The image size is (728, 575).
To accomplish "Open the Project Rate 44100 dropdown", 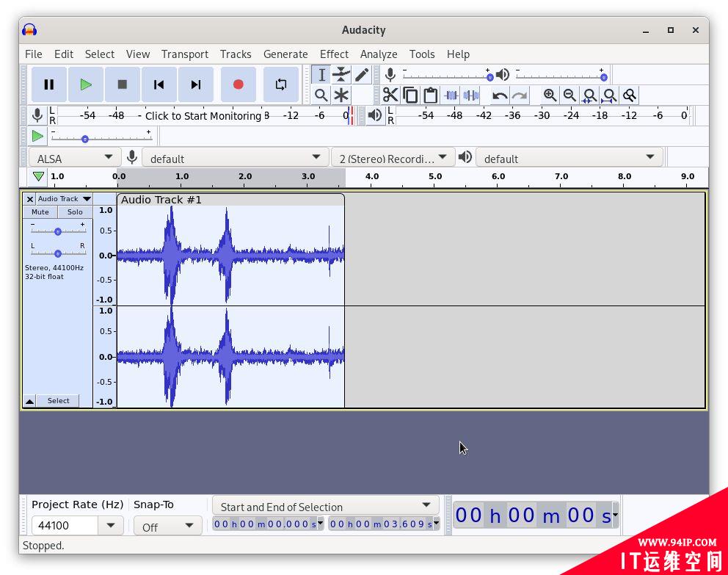I will (x=111, y=525).
